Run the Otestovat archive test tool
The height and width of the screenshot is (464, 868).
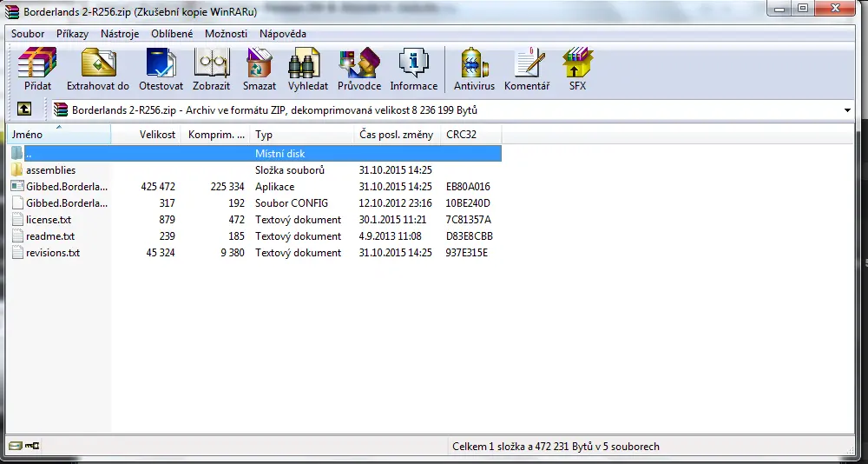(x=161, y=69)
